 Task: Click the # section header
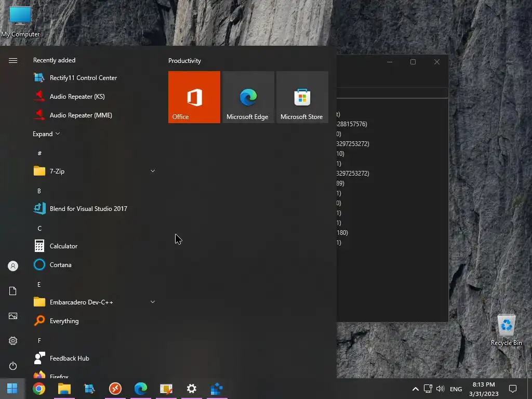[39, 153]
